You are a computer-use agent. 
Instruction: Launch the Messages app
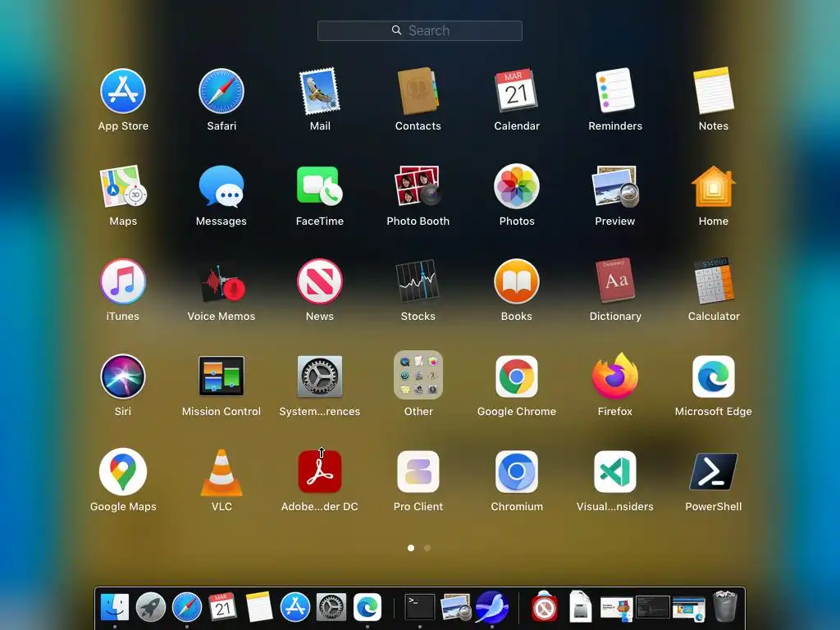[x=221, y=186]
